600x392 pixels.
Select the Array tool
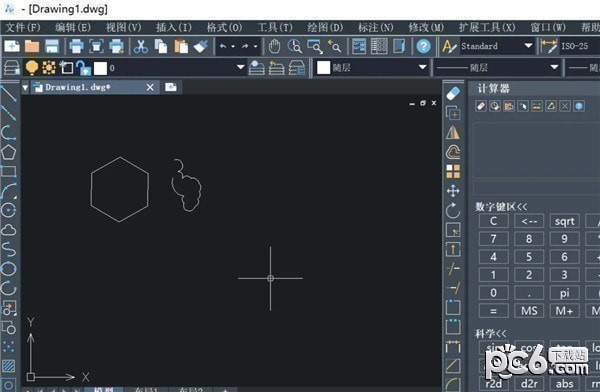453,172
